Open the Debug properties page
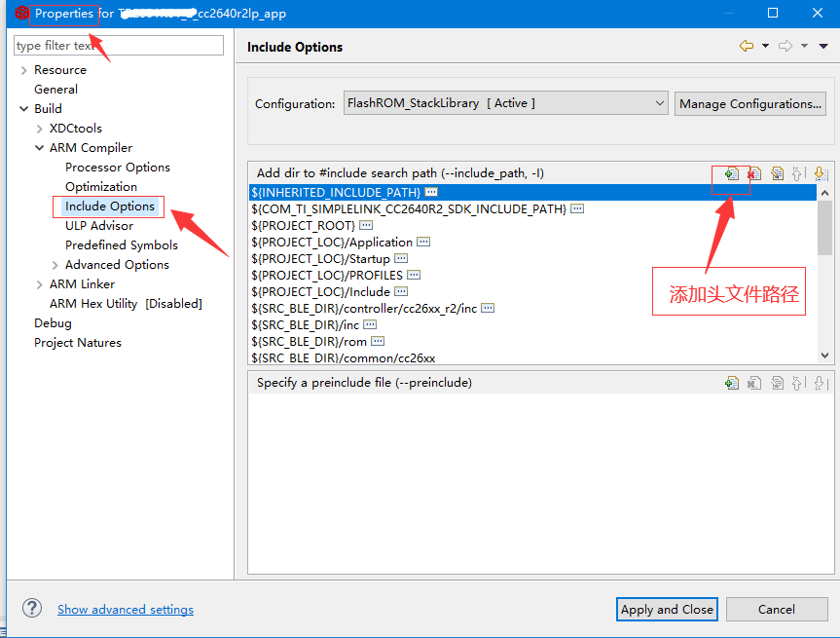This screenshot has width=840, height=638. pyautogui.click(x=53, y=323)
